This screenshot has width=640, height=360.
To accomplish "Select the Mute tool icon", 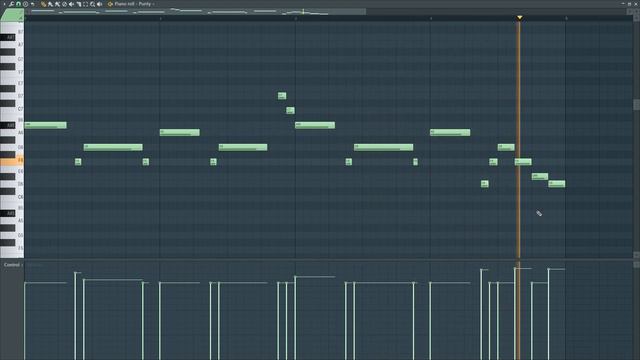I will (71, 4).
